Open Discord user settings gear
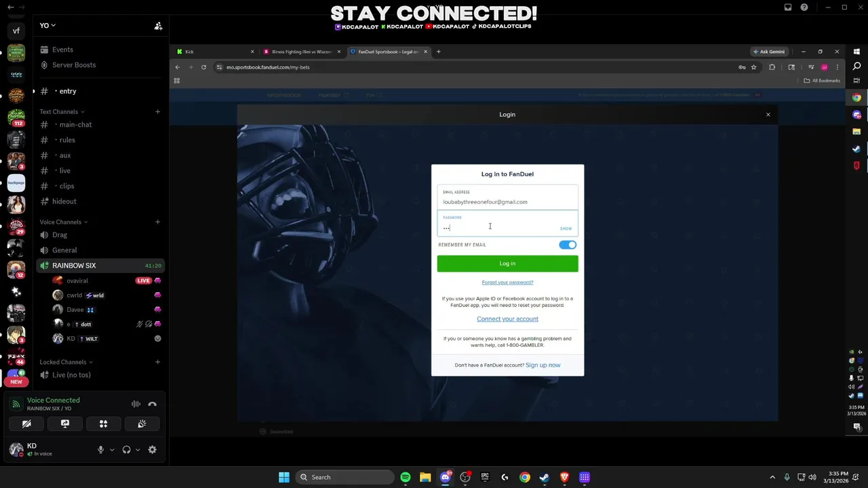 click(x=152, y=449)
